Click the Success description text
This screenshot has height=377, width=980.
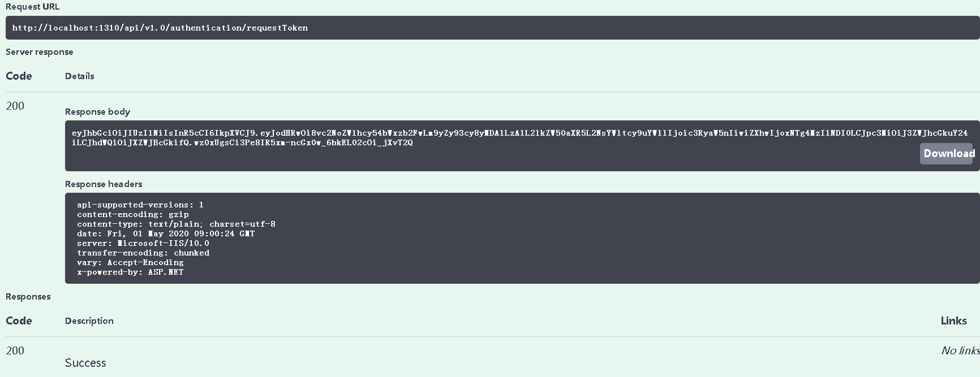tap(85, 362)
